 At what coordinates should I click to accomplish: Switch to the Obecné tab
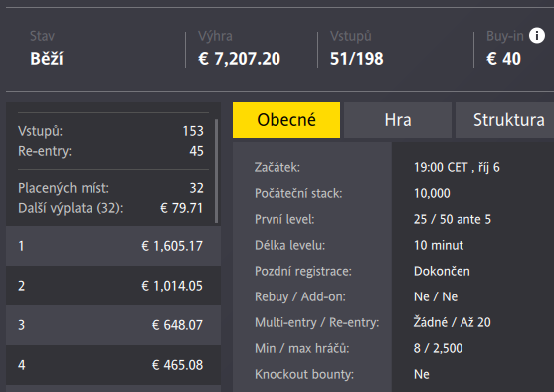(286, 120)
